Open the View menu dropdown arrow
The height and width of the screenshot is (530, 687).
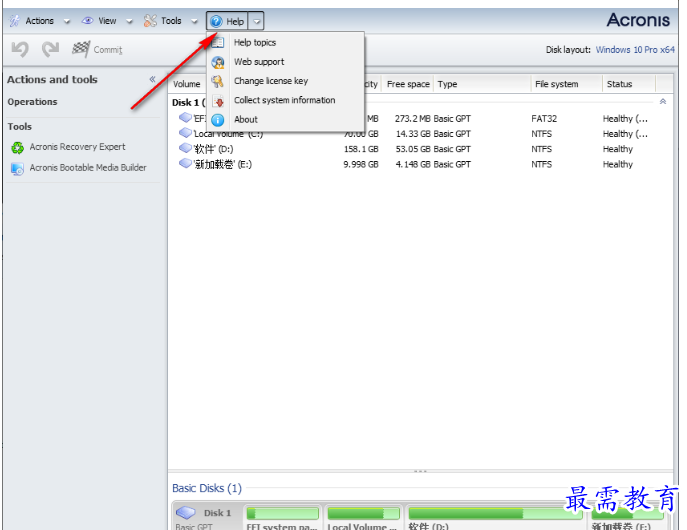tap(129, 21)
